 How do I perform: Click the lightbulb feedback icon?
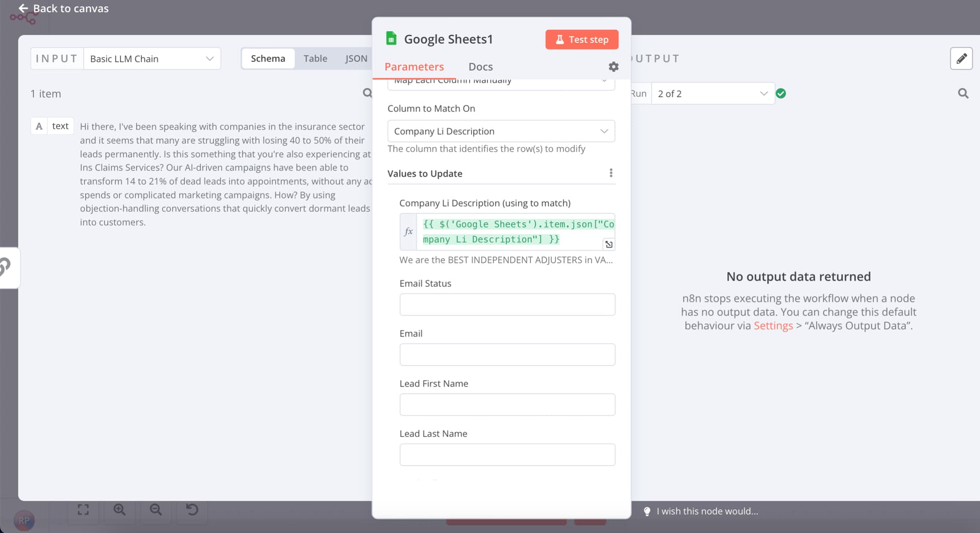click(x=647, y=511)
